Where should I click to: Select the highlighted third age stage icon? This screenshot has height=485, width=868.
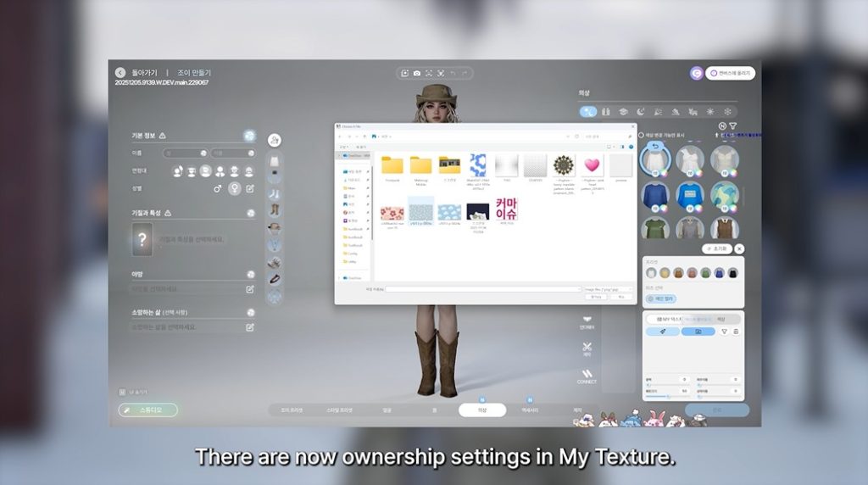[x=205, y=171]
